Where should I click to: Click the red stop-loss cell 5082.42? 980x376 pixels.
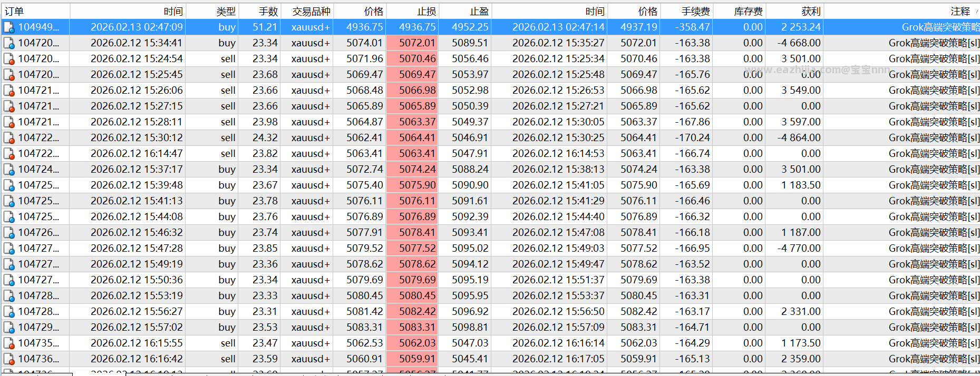click(x=412, y=311)
